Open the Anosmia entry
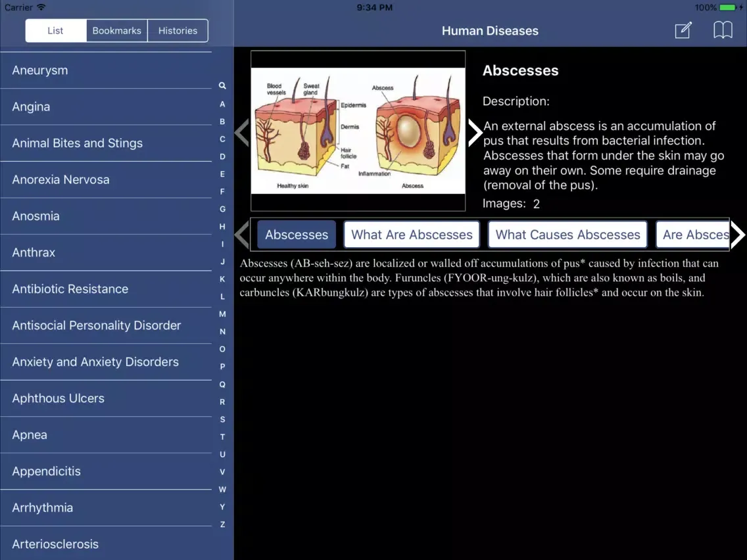The height and width of the screenshot is (560, 747). tap(106, 216)
